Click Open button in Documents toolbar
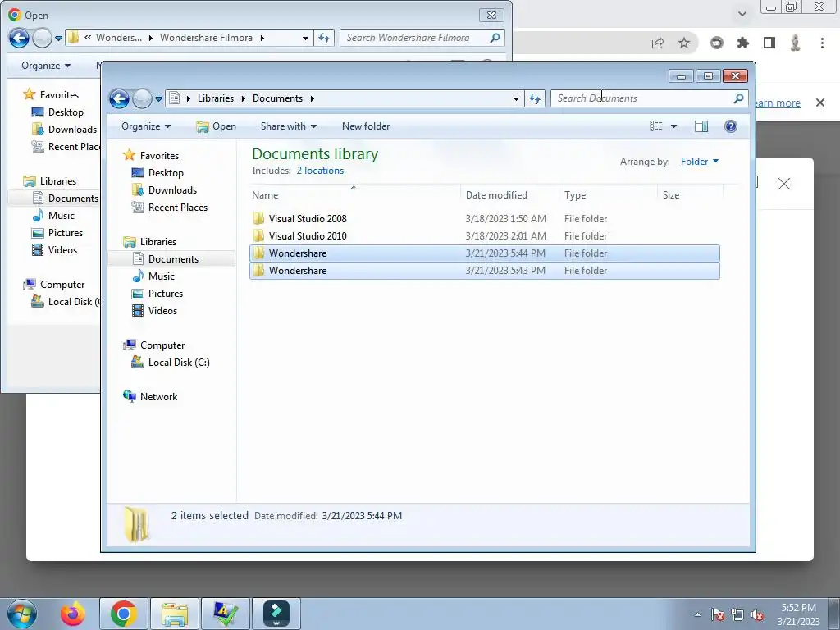Image resolution: width=840 pixels, height=630 pixels. point(217,126)
